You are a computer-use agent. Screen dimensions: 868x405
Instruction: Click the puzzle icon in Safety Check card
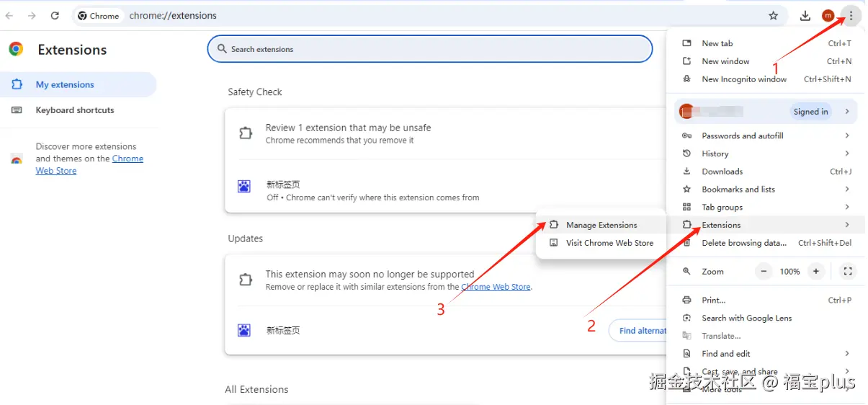coord(245,133)
